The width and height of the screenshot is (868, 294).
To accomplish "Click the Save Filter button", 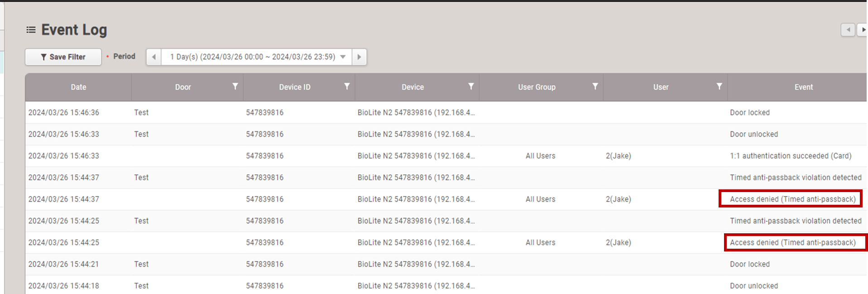I will click(x=63, y=57).
